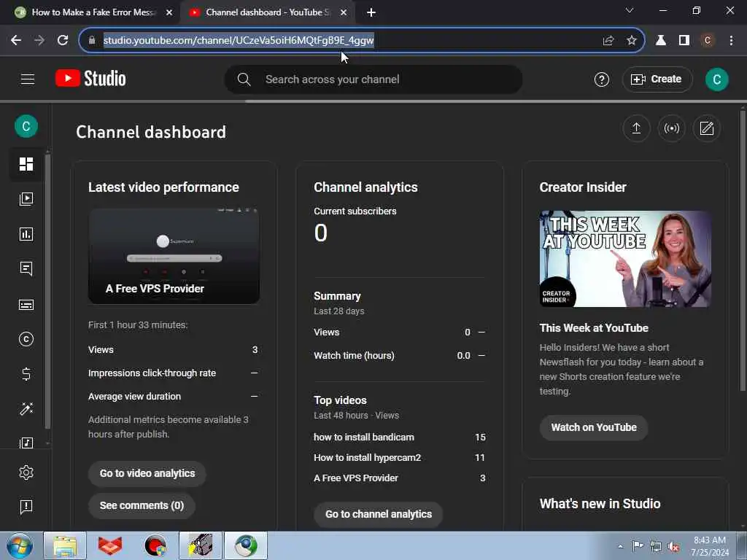The image size is (747, 560).
Task: Open the Dashboard sidebar icon
Action: click(26, 164)
